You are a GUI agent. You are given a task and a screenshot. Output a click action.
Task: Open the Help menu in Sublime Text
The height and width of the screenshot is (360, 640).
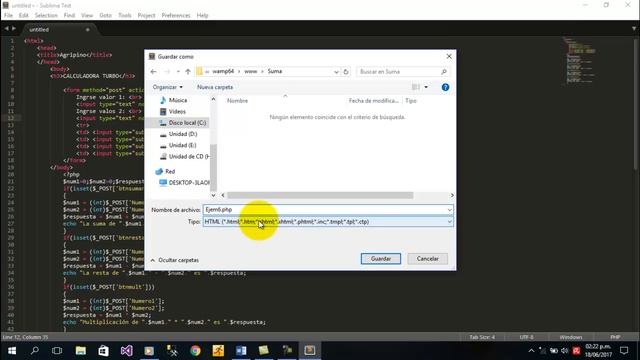(202, 16)
